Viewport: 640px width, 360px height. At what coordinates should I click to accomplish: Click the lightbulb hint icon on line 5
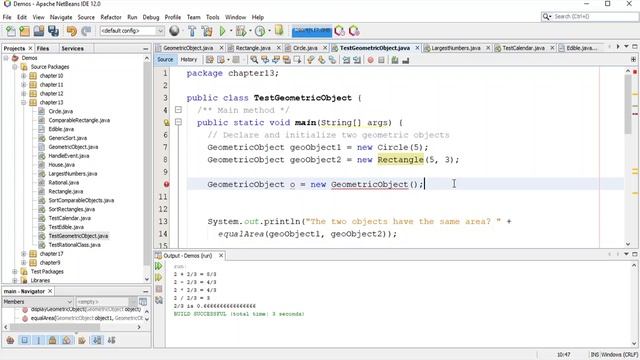tap(167, 122)
